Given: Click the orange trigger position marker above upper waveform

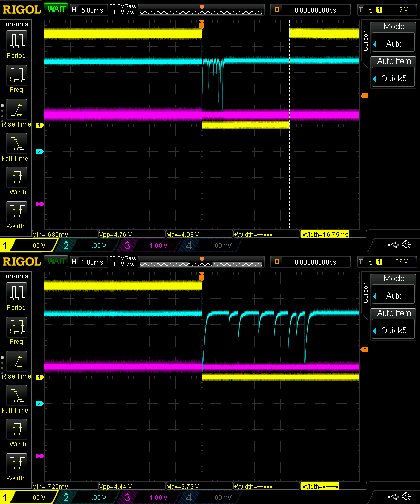Looking at the screenshot, I should 202,25.
